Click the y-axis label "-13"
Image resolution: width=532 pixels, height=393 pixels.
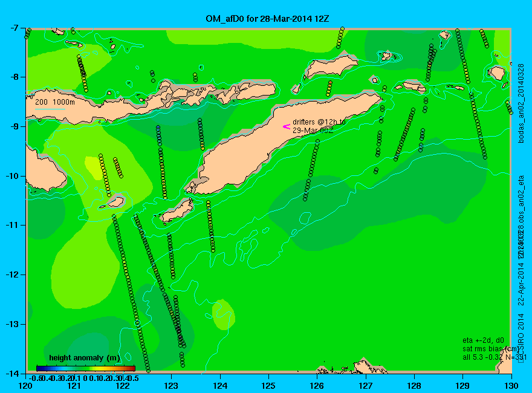click(x=13, y=324)
